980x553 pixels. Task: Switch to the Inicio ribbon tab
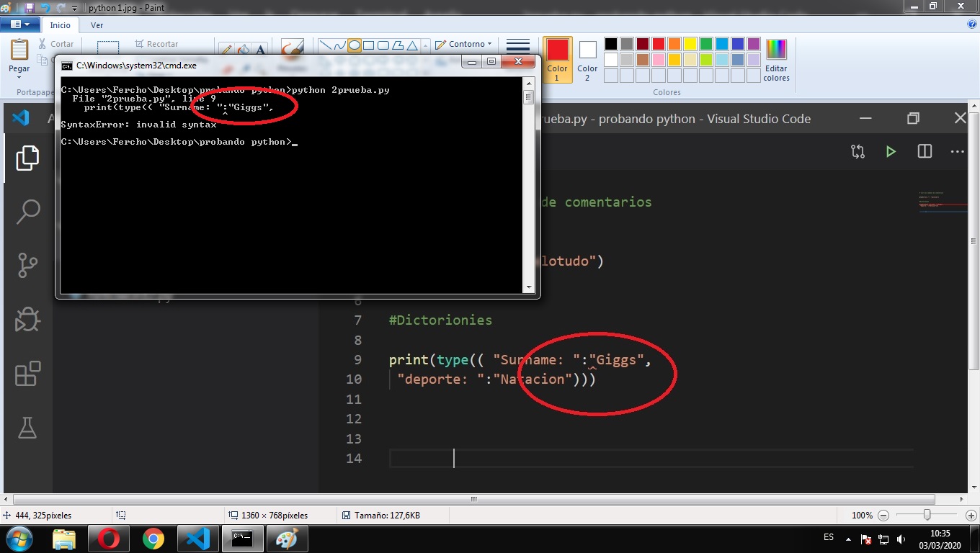coord(61,25)
